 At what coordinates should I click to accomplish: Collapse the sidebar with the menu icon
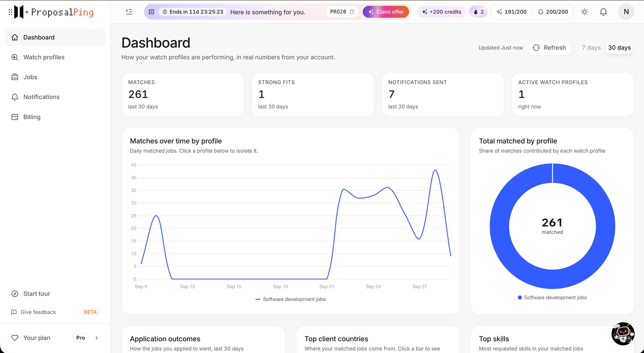129,12
